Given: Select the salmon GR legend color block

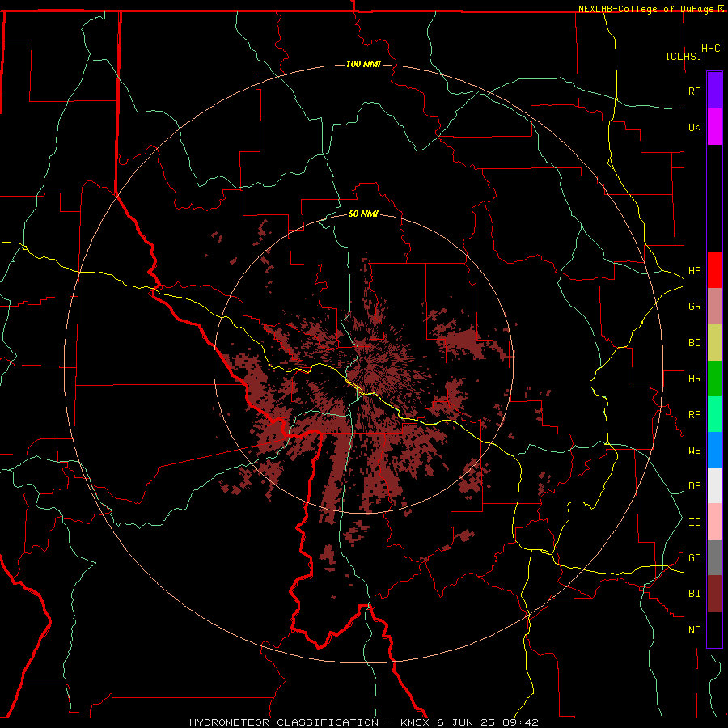Looking at the screenshot, I should [714, 307].
